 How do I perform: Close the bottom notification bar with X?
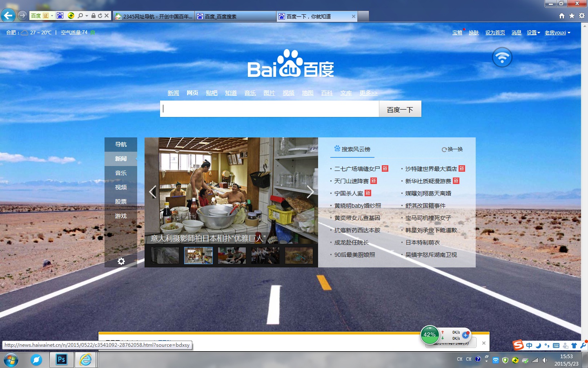[484, 343]
